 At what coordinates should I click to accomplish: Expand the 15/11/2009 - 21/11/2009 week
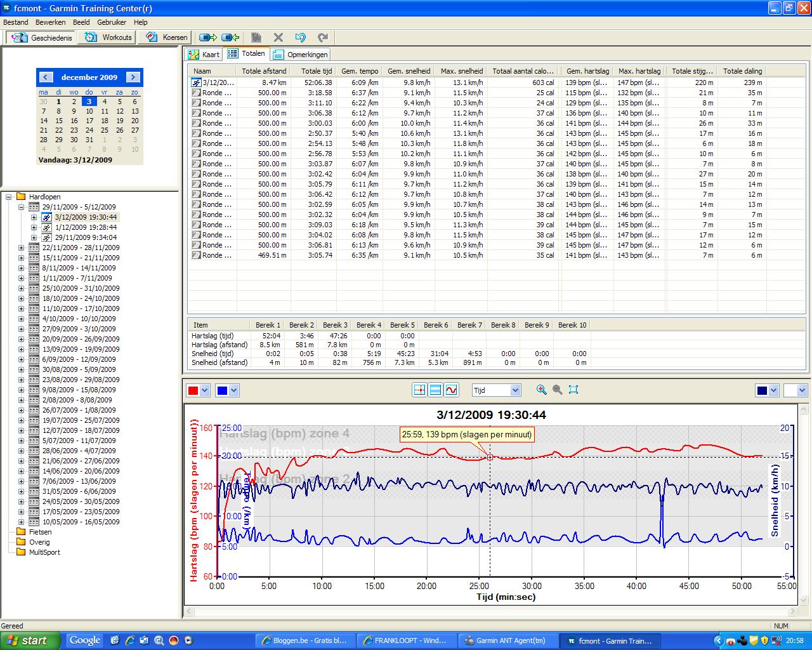pos(21,258)
